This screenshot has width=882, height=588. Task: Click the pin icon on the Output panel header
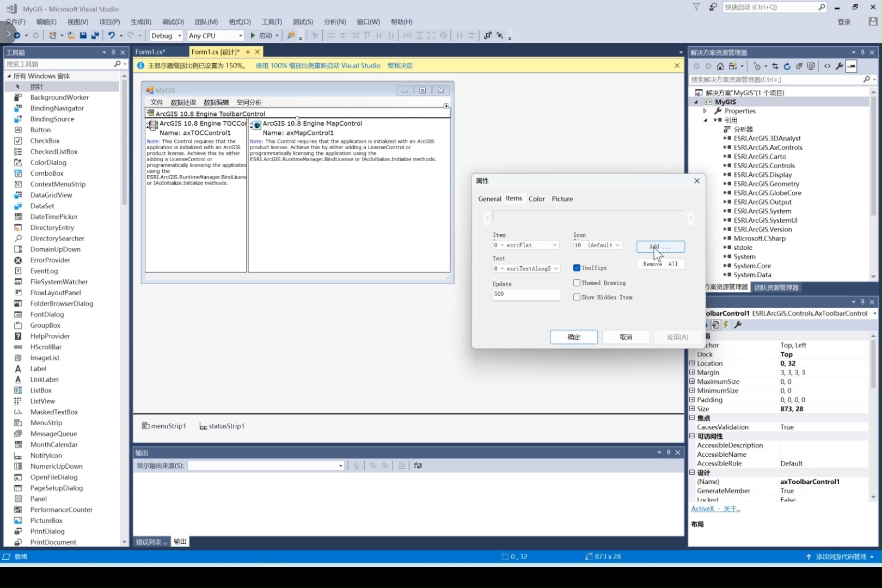[669, 452]
